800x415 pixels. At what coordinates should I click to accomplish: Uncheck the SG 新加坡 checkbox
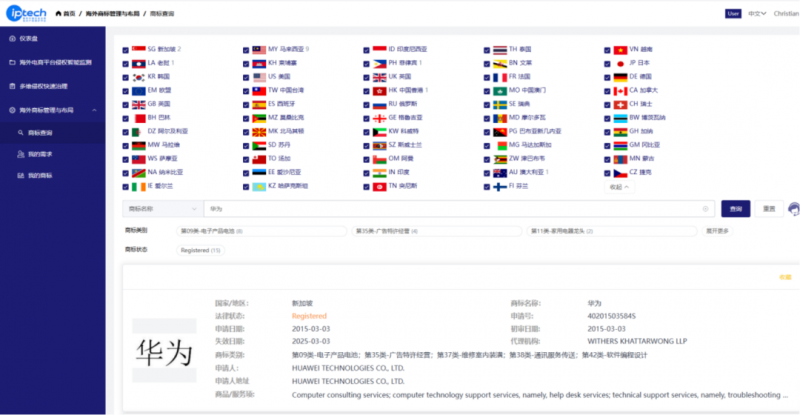125,48
